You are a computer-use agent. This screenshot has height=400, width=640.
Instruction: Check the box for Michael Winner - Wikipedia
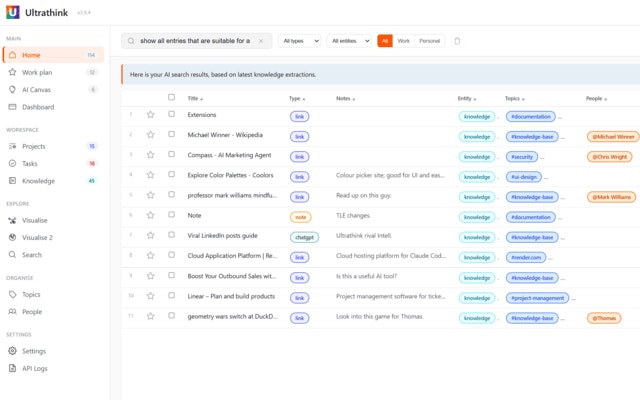(x=171, y=134)
